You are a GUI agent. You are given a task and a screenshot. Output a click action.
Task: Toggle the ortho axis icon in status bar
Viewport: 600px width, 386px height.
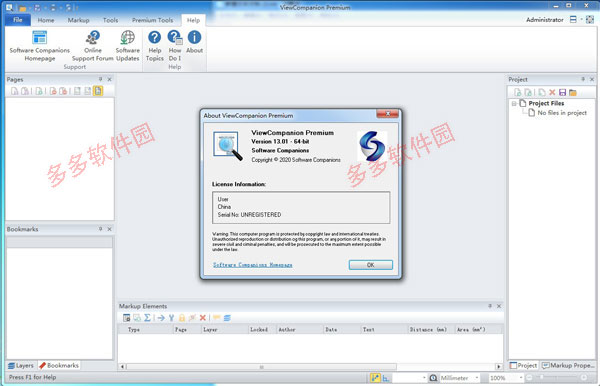tap(385, 378)
